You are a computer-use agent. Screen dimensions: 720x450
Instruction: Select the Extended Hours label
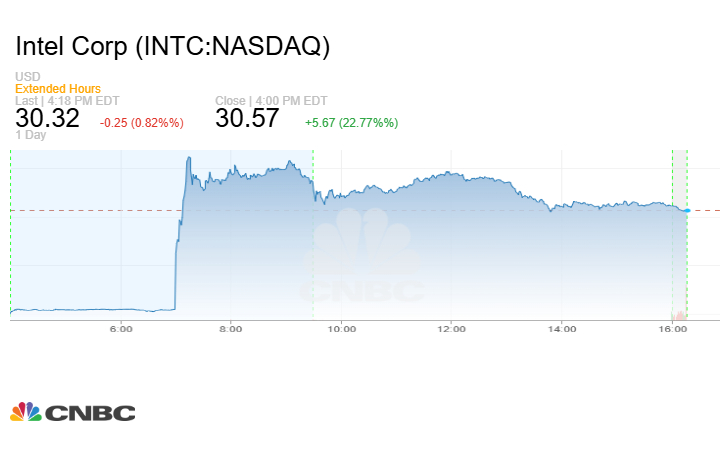click(58, 89)
